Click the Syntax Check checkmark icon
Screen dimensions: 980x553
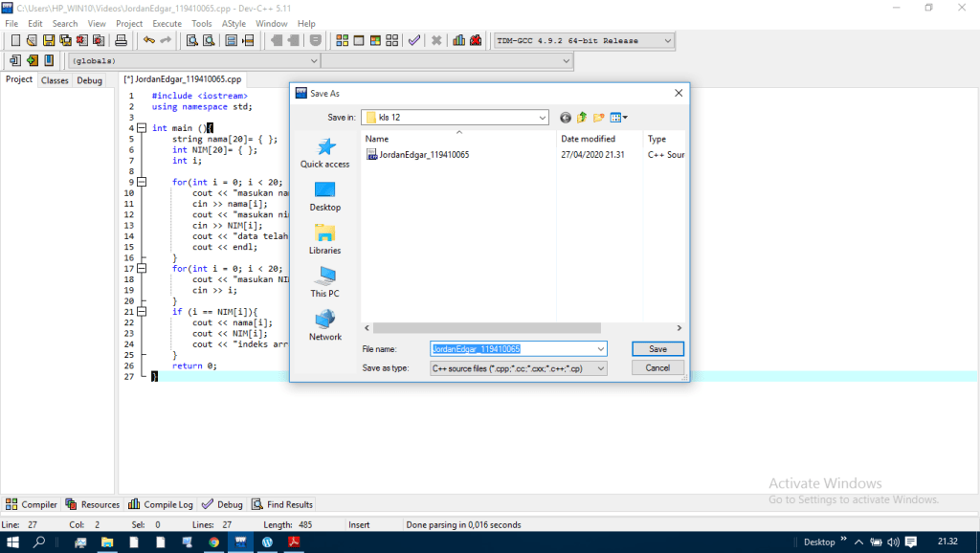coord(413,41)
